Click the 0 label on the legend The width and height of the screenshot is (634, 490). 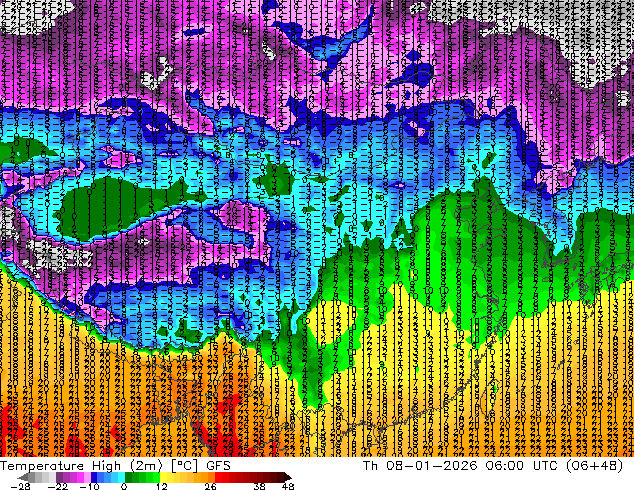point(124,486)
